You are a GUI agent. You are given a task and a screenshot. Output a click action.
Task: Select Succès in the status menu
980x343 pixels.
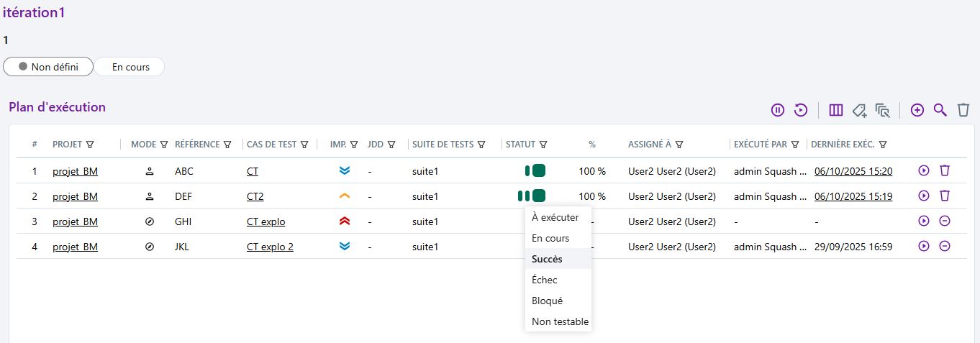(x=547, y=259)
